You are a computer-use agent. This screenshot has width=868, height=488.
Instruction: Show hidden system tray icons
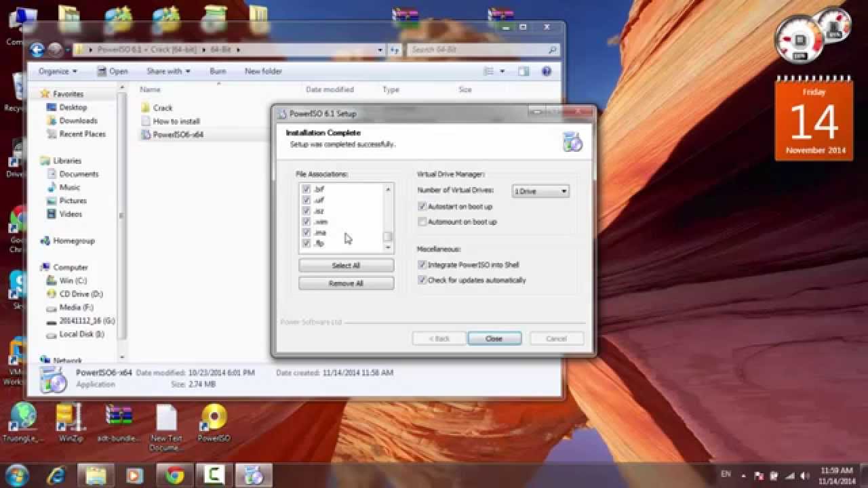point(744,475)
